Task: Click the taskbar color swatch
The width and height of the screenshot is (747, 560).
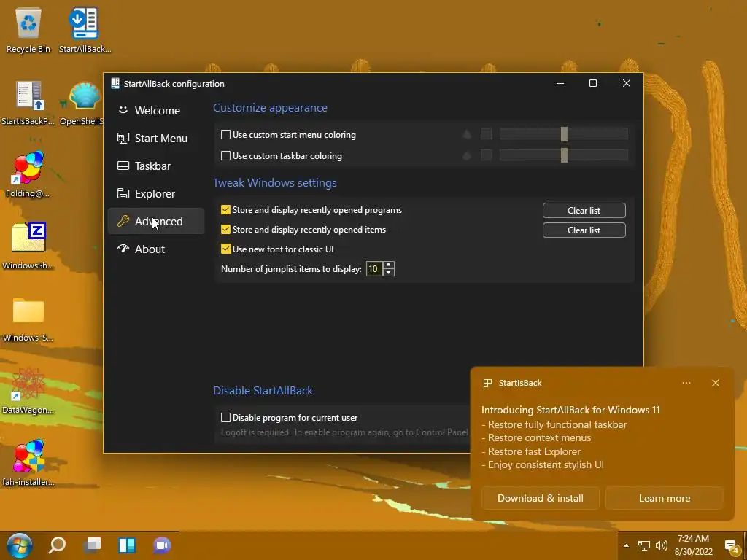Action: tap(486, 155)
